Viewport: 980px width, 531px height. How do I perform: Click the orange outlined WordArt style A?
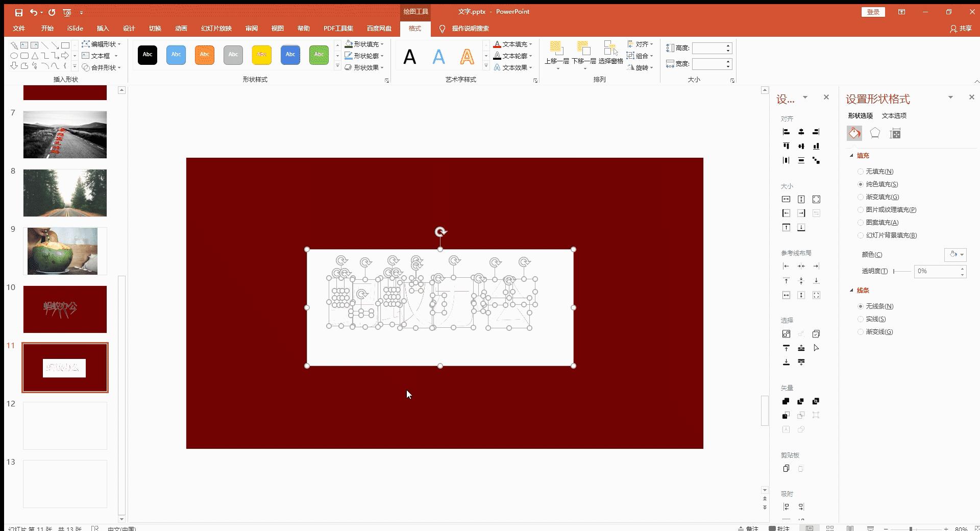(467, 56)
